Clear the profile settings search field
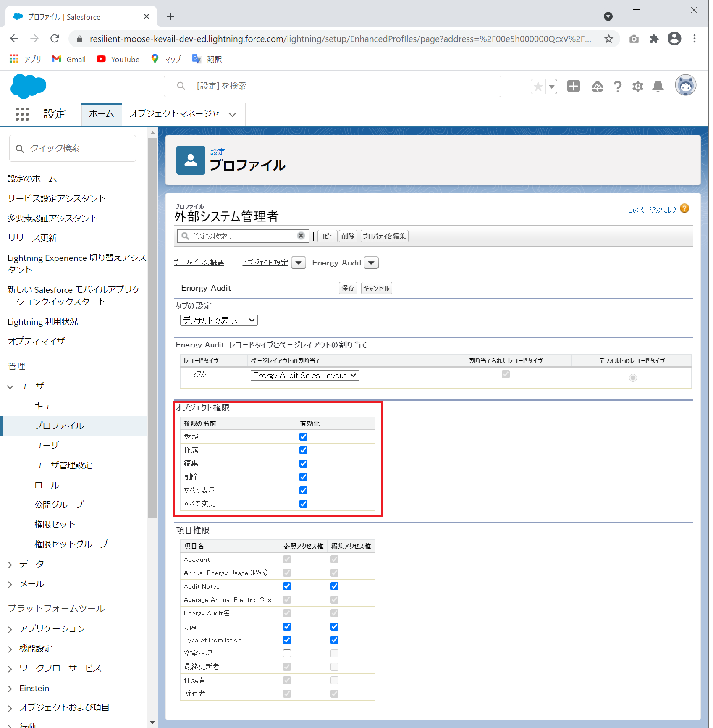 tap(301, 236)
